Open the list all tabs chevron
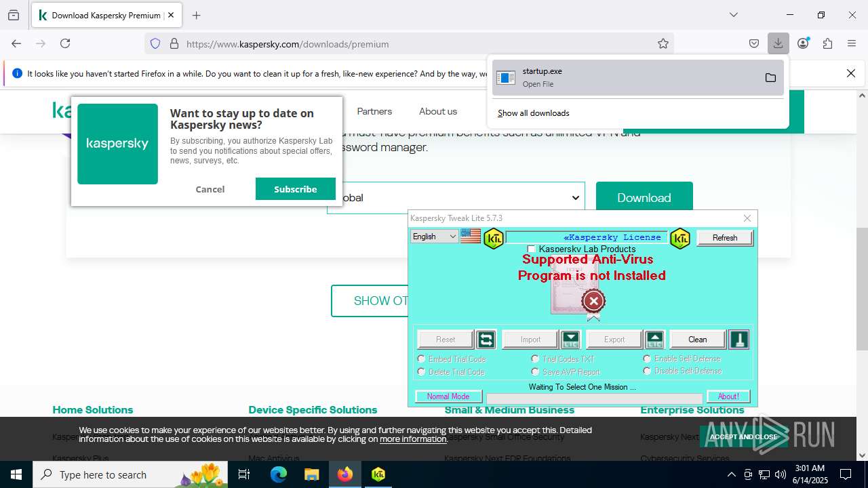The image size is (868, 488). [x=734, y=15]
